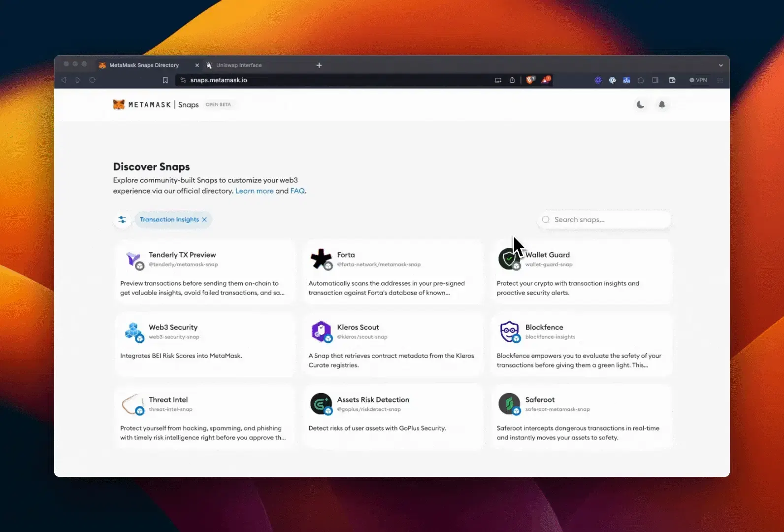Remove the Transaction Insights filter chip

tap(204, 220)
